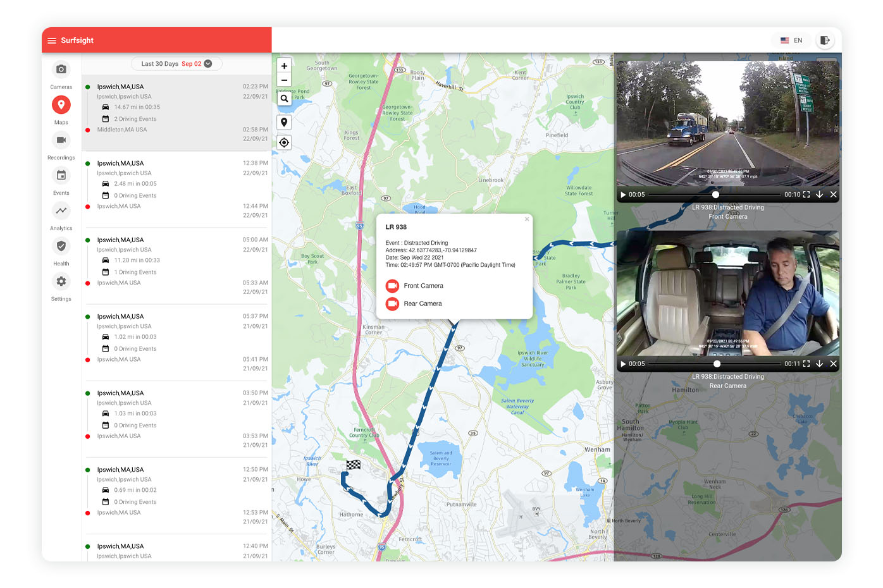The image size is (883, 588).
Task: Toggle fullscreen on rear camera video
Action: click(x=806, y=364)
